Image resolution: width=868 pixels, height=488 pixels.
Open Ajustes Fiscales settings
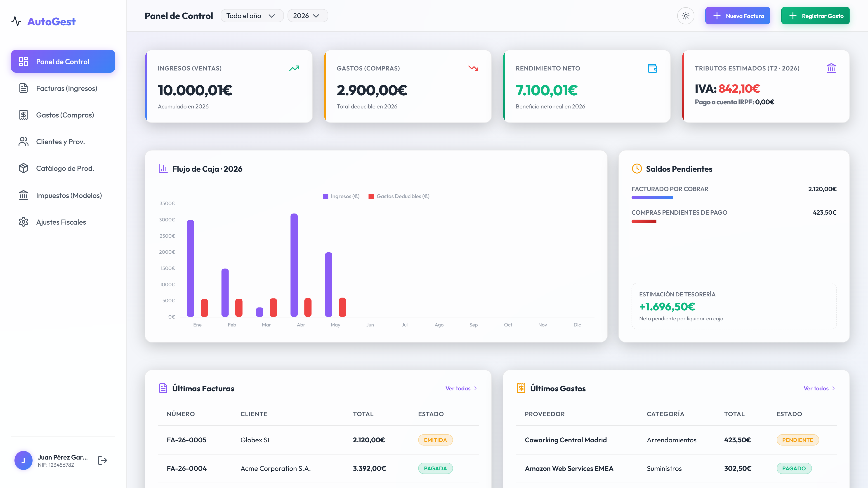tap(63, 222)
